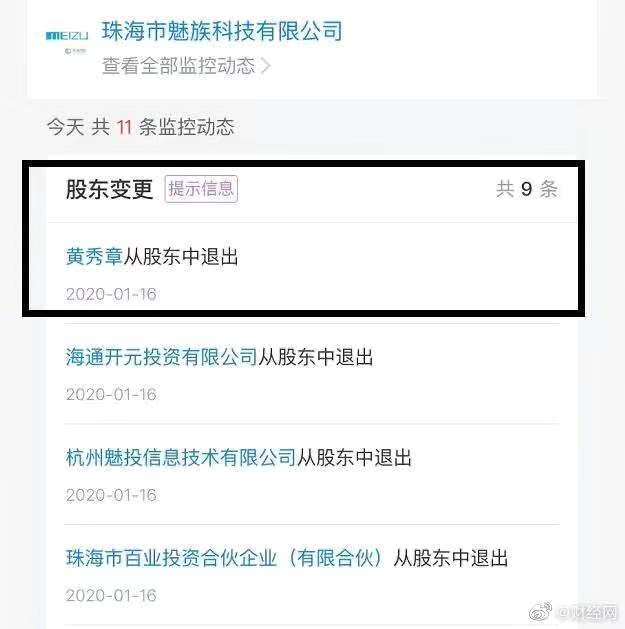Open 黄秀章 shareholder profile link
Image resolution: width=625 pixels, height=629 pixels.
(x=94, y=256)
